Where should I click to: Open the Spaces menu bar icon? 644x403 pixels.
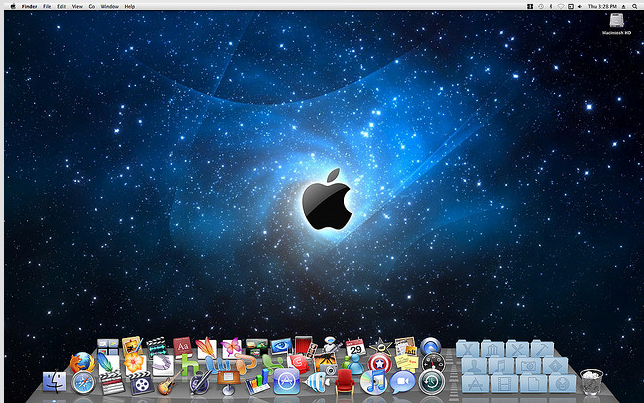pos(530,6)
